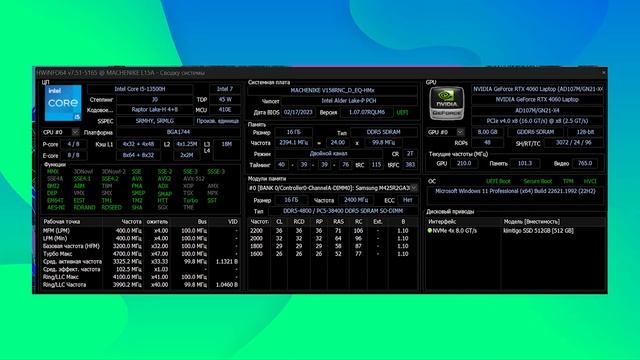Screen dimensions: 640x360
Task: Click the SRMHY, SRMLG SSPEC field
Action: tap(155, 121)
